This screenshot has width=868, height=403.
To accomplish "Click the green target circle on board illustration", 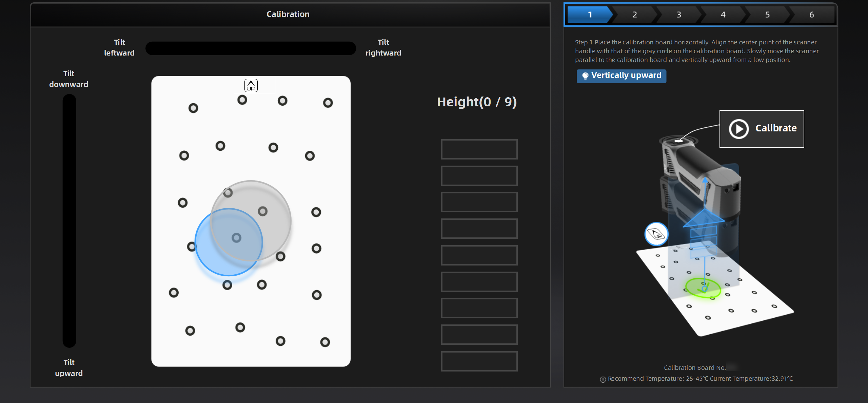I will coord(703,288).
